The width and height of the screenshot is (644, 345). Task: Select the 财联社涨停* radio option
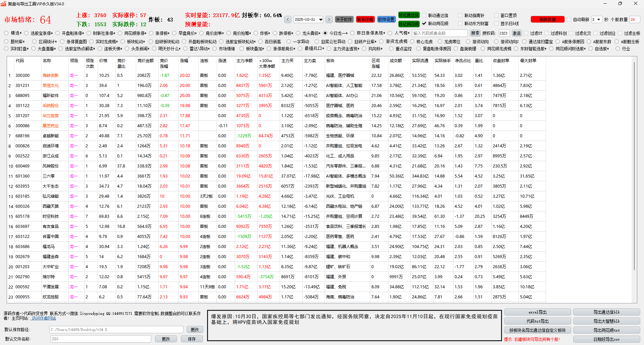[x=89, y=33]
